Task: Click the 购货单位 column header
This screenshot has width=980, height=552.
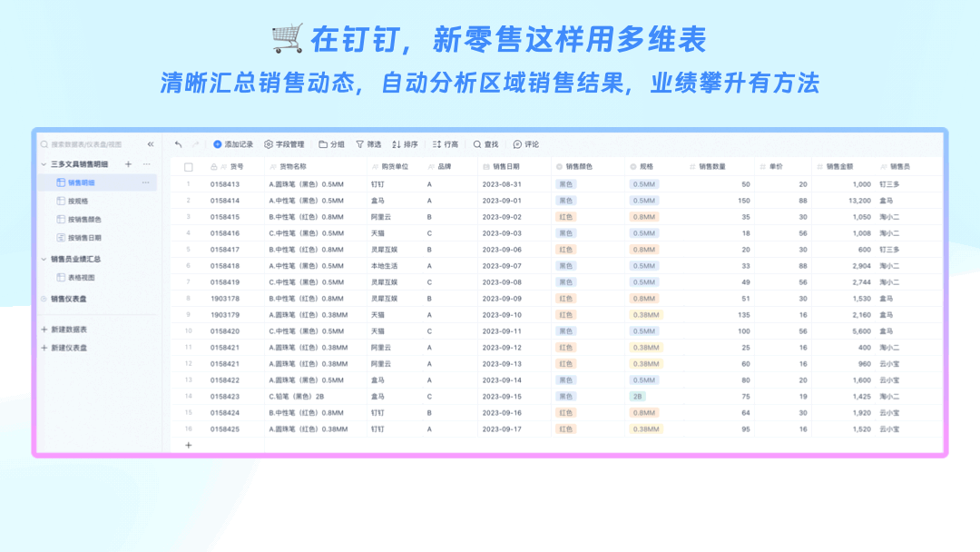Action: pos(395,167)
